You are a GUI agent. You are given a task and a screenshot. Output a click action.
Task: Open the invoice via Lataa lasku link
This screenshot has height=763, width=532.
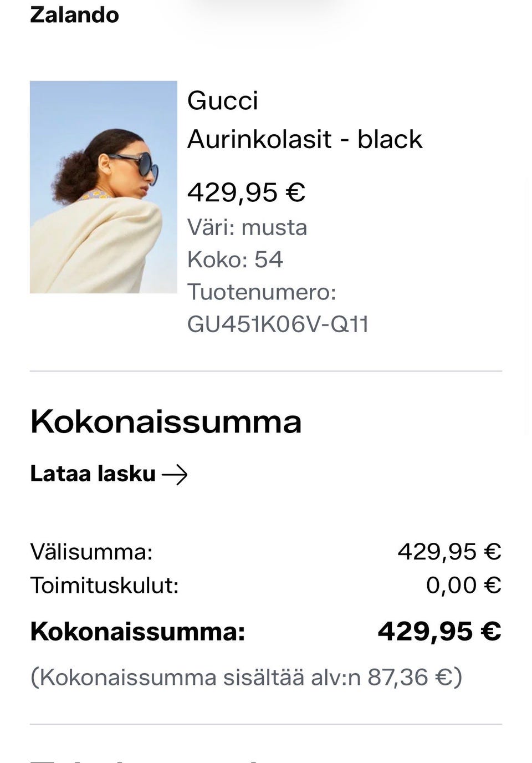(92, 474)
